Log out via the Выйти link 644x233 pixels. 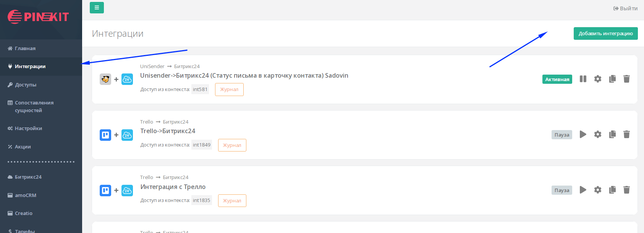(x=625, y=8)
